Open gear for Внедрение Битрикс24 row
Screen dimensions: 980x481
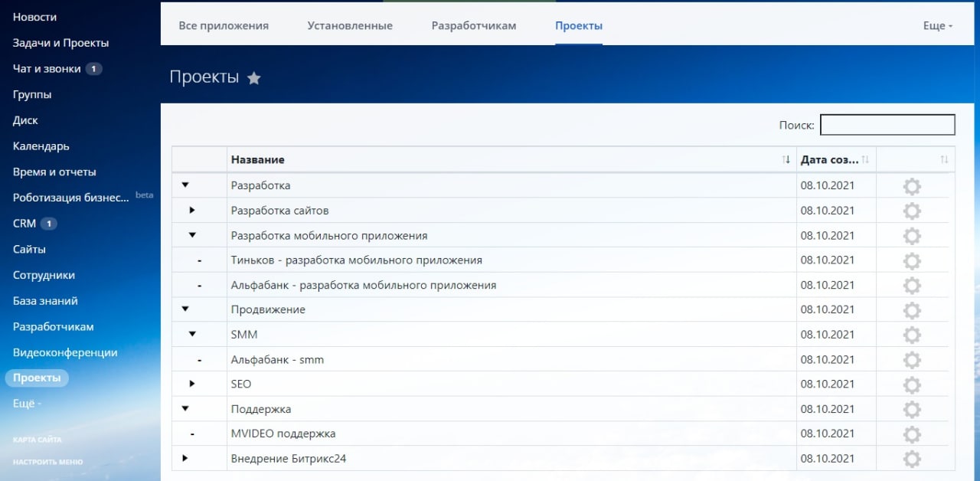[911, 459]
